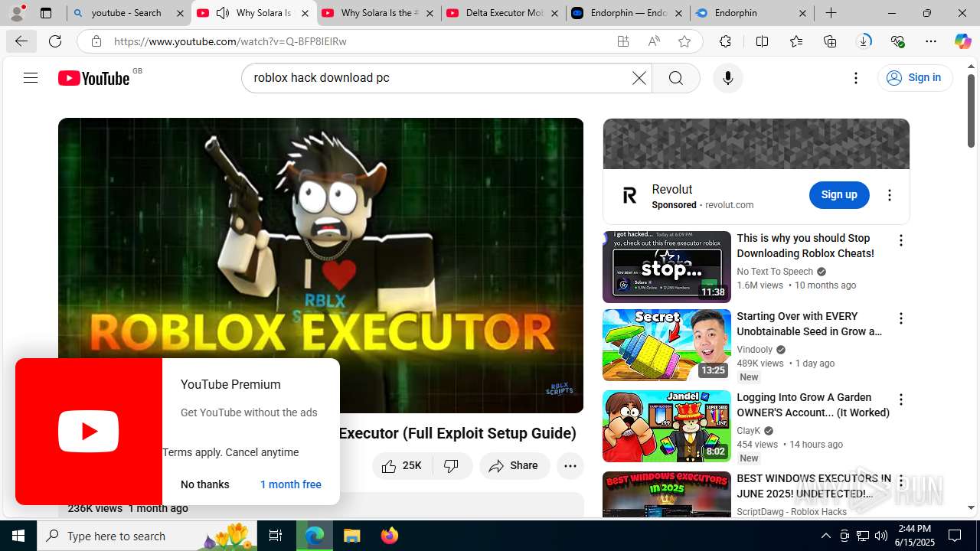Open the browser app-available icon in address bar
This screenshot has height=551, width=980.
click(623, 41)
